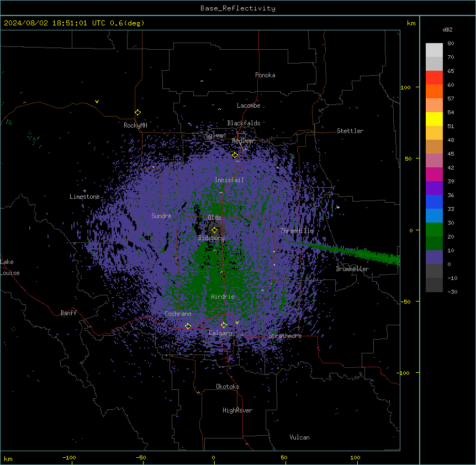Click the yellow diamond marker above Calgary label
The height and width of the screenshot is (465, 476).
coord(224,325)
